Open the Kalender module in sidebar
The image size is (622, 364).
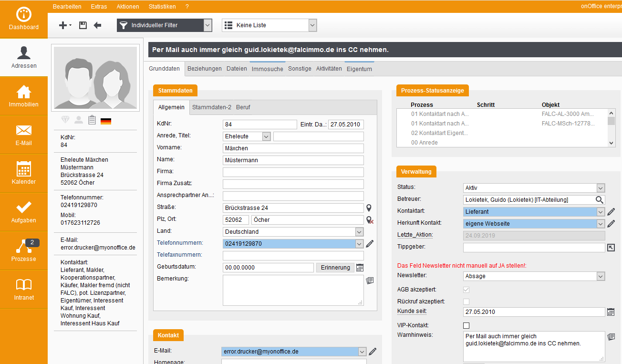click(24, 173)
